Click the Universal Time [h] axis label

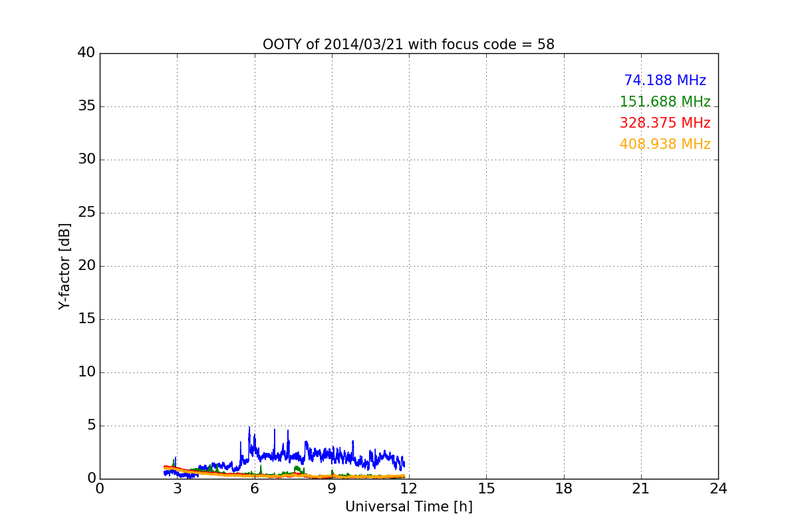tap(408, 507)
